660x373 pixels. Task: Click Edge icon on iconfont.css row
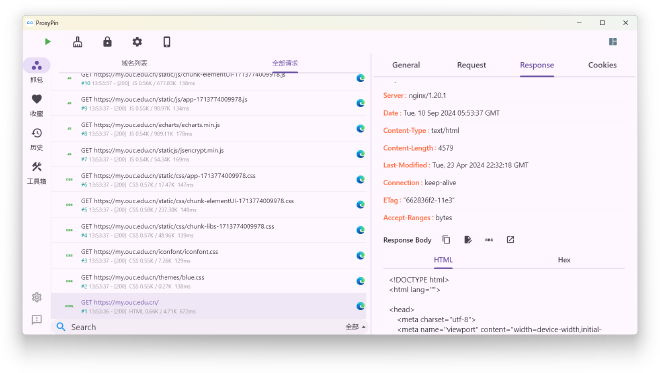[x=360, y=256]
